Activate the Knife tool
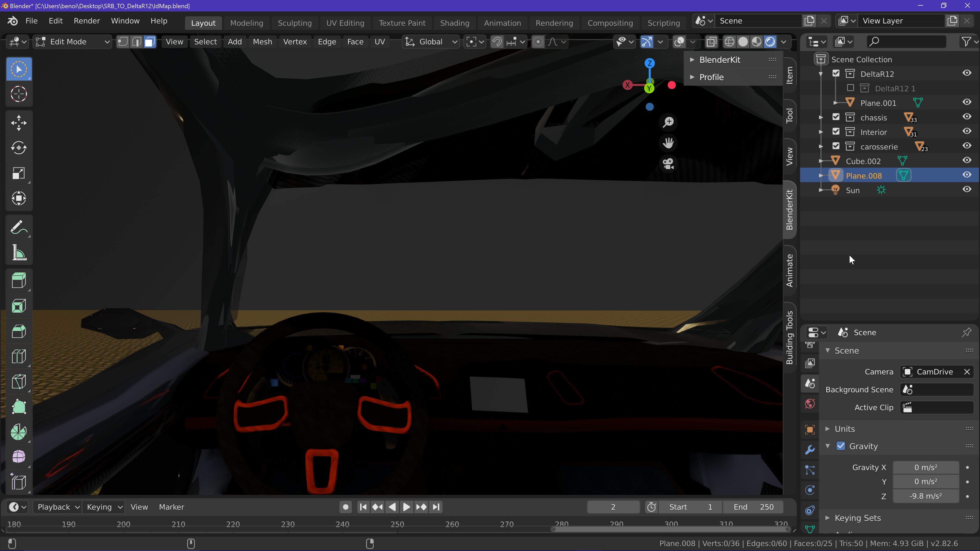Screen dimensions: 980x551 pos(19,381)
